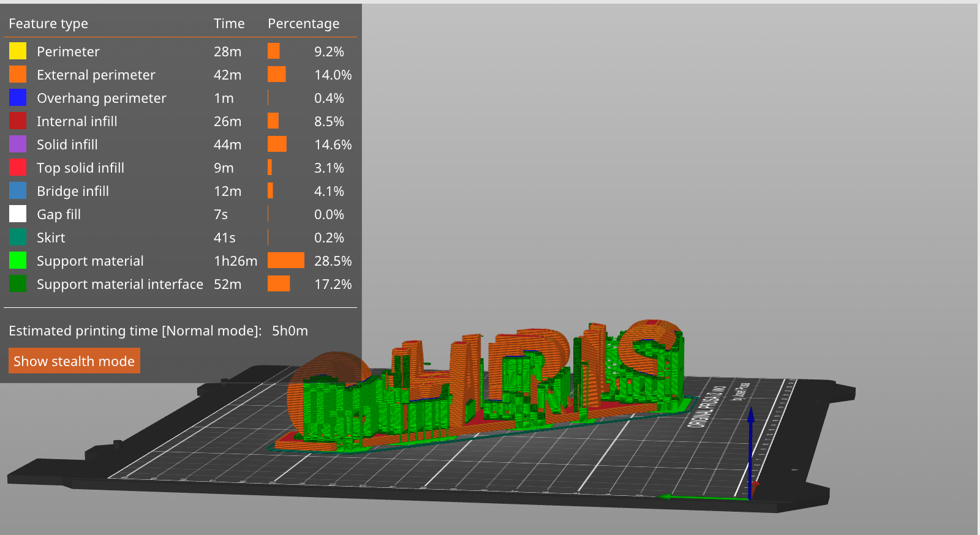The image size is (980, 535).
Task: Select the dark green Support material interface swatch
Action: pyautogui.click(x=18, y=283)
